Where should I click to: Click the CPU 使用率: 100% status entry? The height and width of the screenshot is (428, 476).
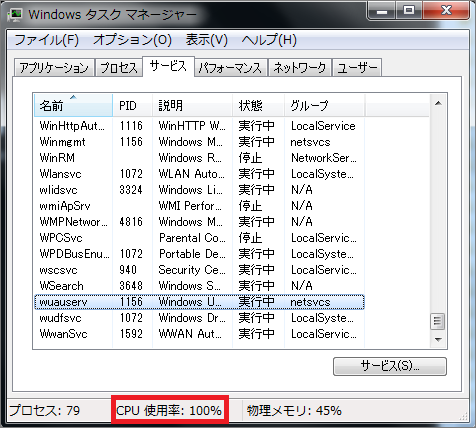pos(169,411)
